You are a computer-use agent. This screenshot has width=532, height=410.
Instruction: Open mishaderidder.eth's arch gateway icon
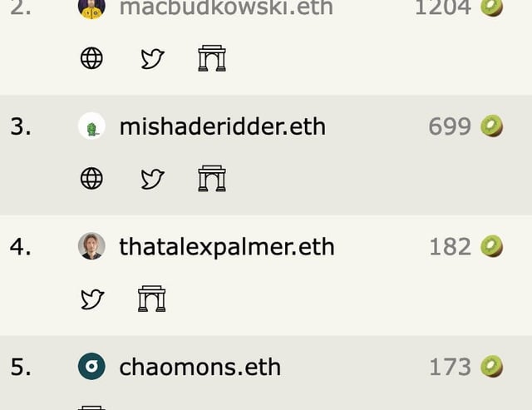pos(212,178)
